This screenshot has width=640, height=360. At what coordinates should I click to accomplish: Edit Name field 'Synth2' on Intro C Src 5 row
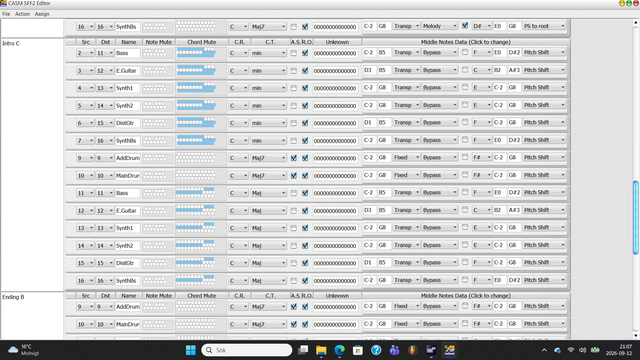(x=127, y=106)
